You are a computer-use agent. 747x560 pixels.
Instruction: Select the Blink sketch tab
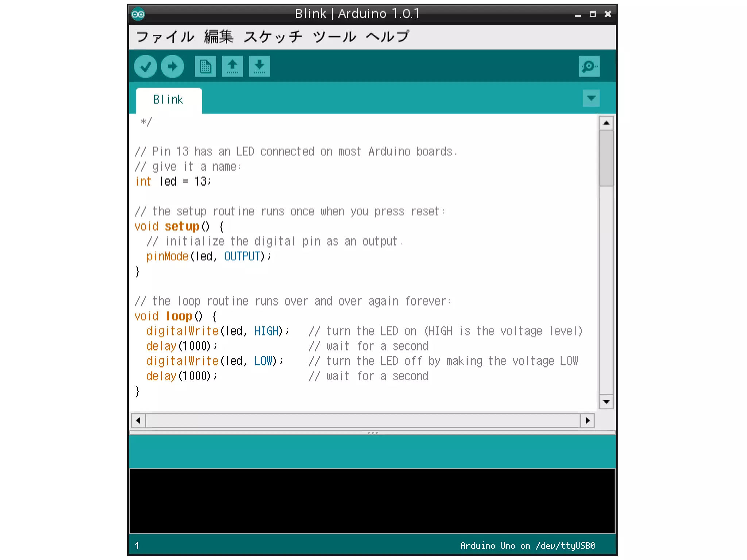[169, 100]
